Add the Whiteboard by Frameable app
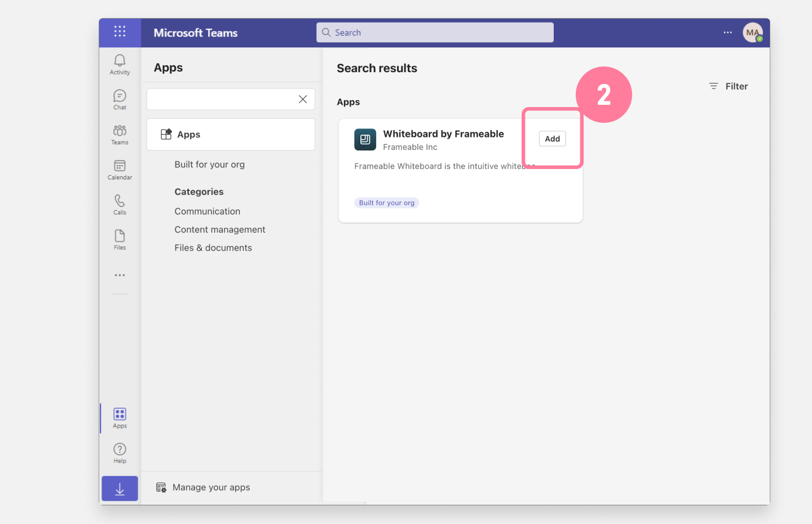The image size is (812, 524). (552, 139)
